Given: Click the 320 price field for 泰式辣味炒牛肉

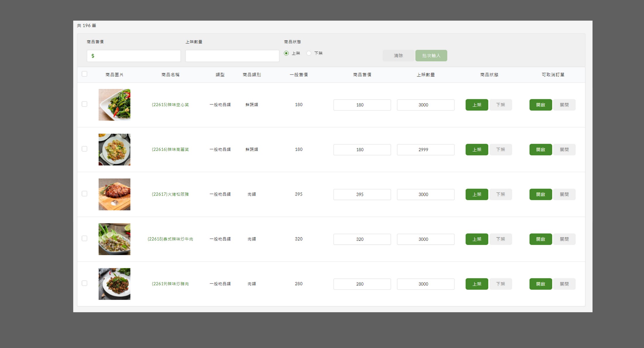Looking at the screenshot, I should coord(362,239).
